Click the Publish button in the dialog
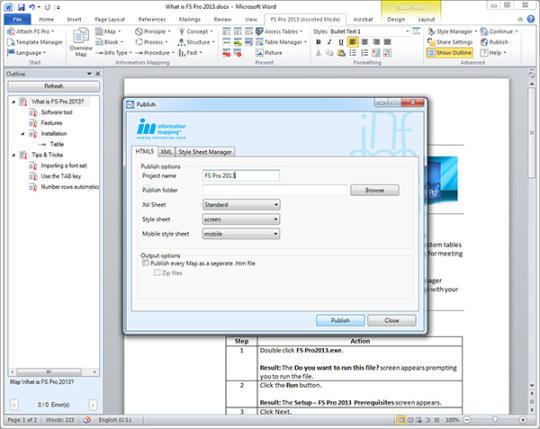This screenshot has width=540, height=429. pyautogui.click(x=340, y=320)
